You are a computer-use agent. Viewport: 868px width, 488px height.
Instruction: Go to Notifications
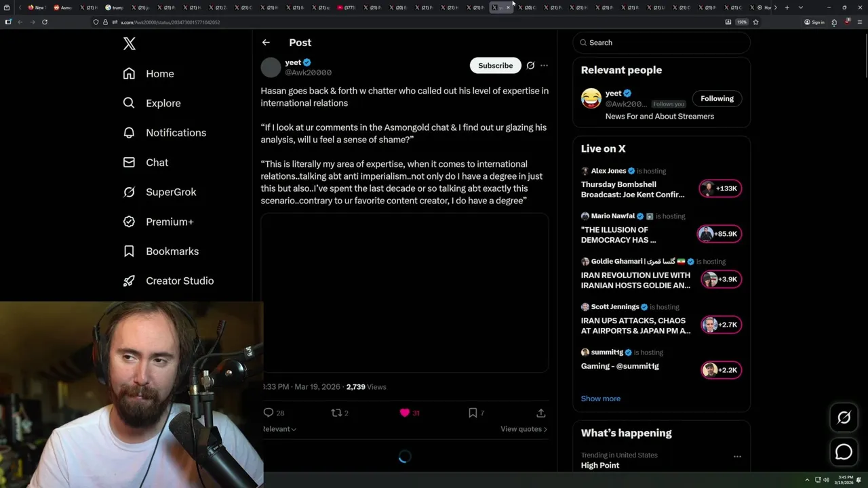coord(165,133)
